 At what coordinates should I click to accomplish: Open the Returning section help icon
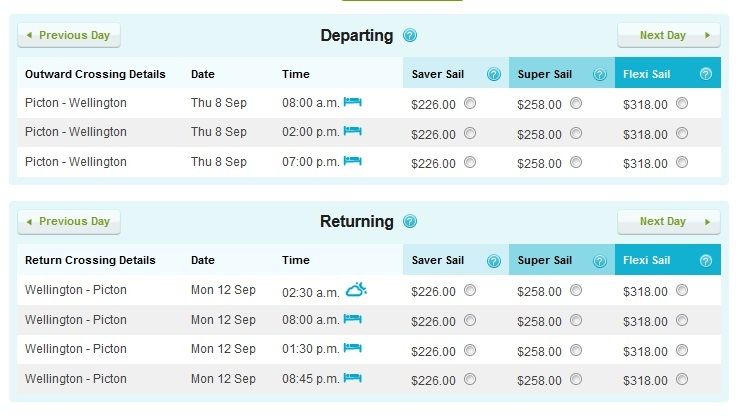pyautogui.click(x=410, y=221)
